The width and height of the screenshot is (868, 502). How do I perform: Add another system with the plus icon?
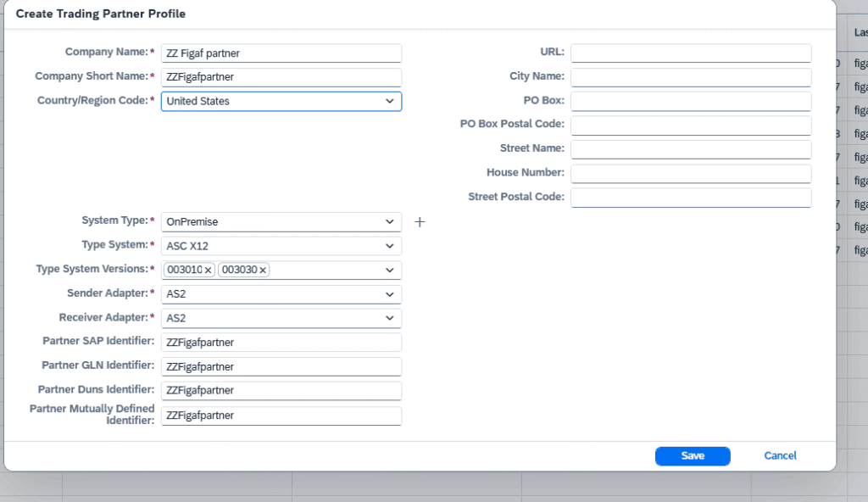click(420, 222)
